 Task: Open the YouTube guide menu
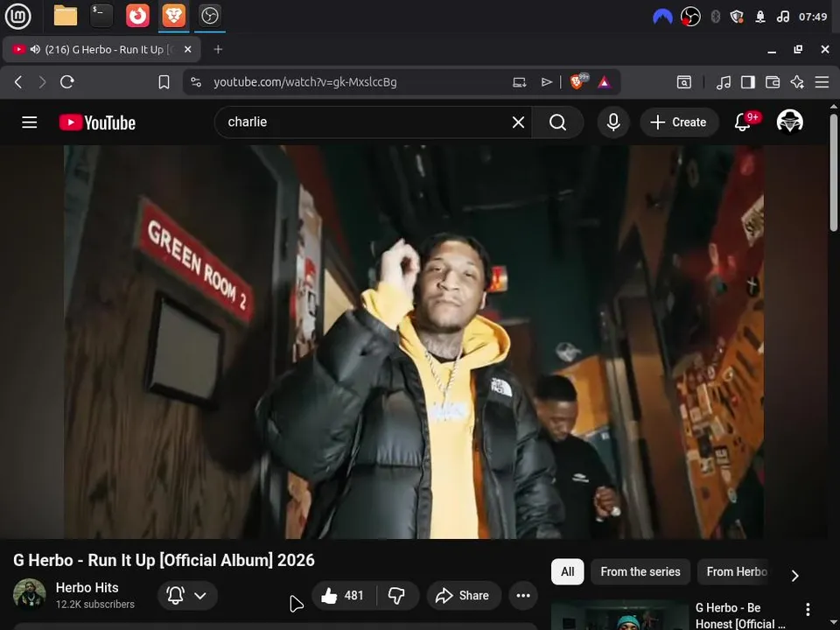[x=30, y=122]
